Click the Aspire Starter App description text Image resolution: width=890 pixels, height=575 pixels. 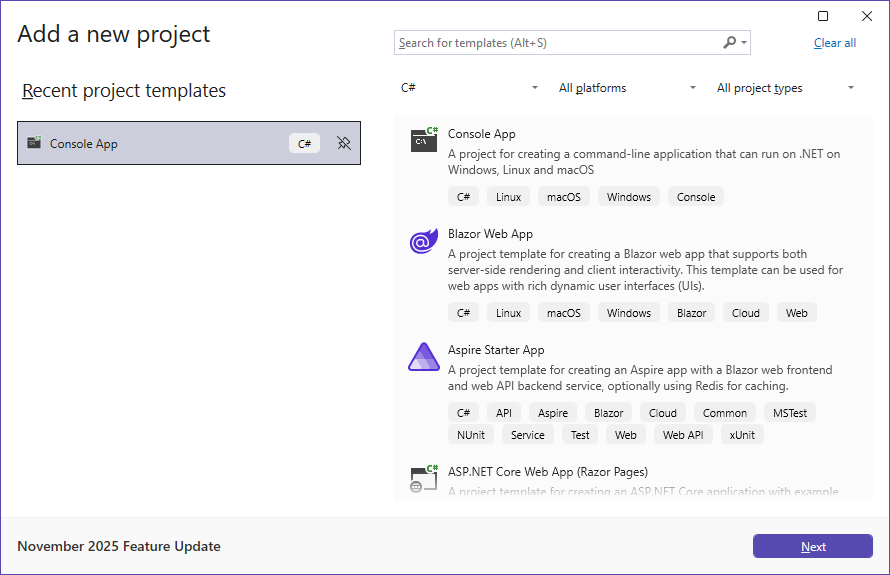640,377
